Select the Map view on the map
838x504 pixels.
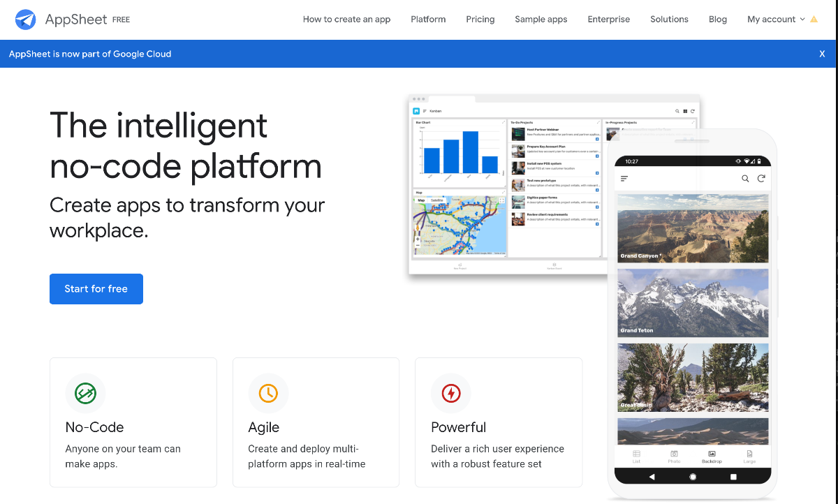coord(421,200)
